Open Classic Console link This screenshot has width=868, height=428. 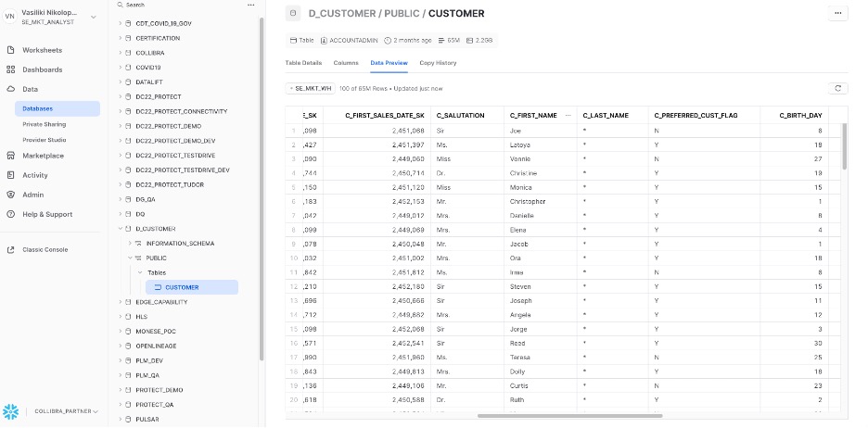coord(45,250)
